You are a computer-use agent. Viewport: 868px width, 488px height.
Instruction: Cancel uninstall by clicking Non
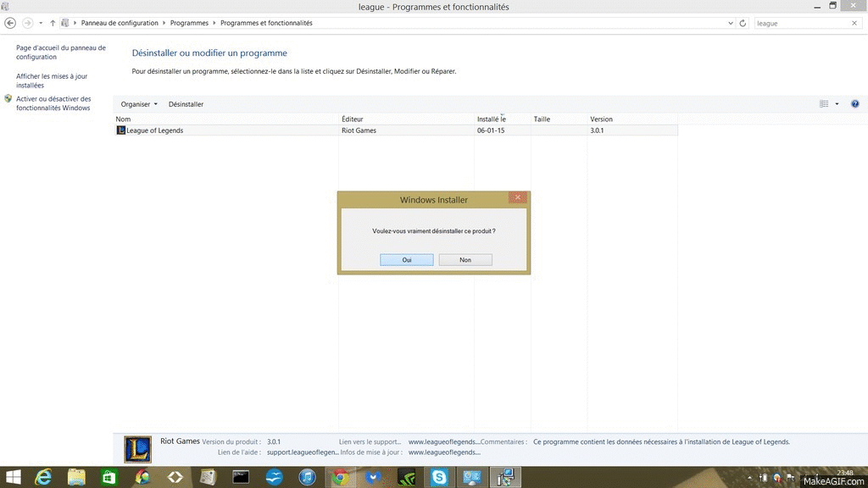coord(465,260)
